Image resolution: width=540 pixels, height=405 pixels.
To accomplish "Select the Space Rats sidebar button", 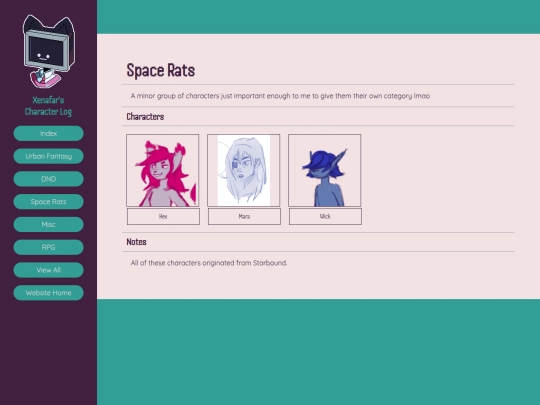I will [49, 201].
